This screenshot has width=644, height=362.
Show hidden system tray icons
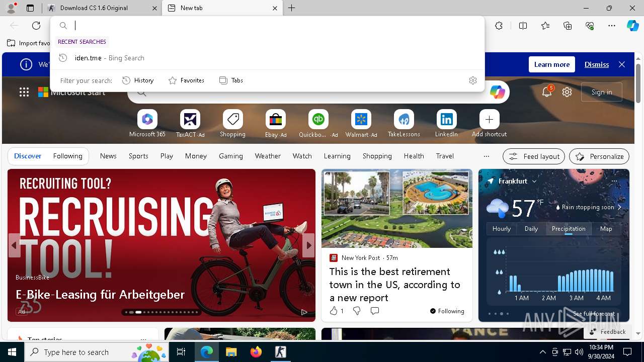pyautogui.click(x=542, y=352)
